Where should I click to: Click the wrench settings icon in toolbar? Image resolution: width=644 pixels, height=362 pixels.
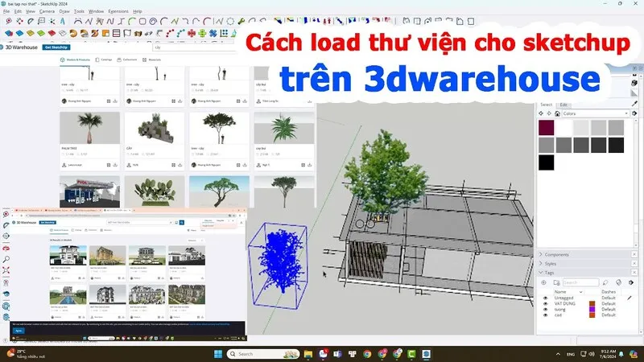pos(242,21)
